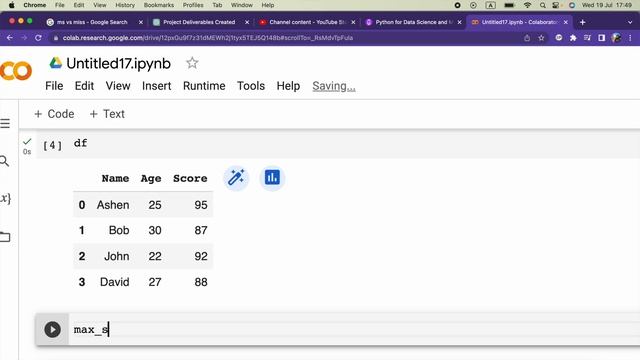Open the magic wand suggest charts icon
Image resolution: width=640 pixels, height=360 pixels.
tap(236, 178)
